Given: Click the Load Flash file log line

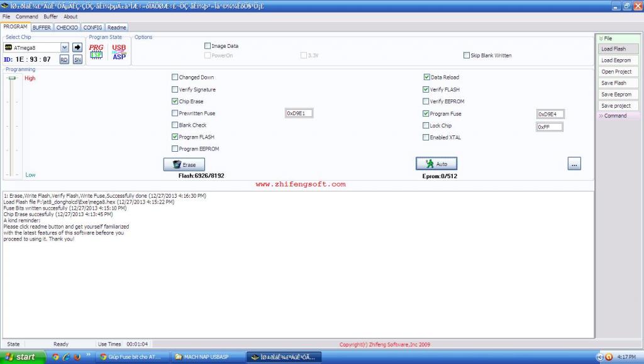Looking at the screenshot, I should pyautogui.click(x=89, y=202).
